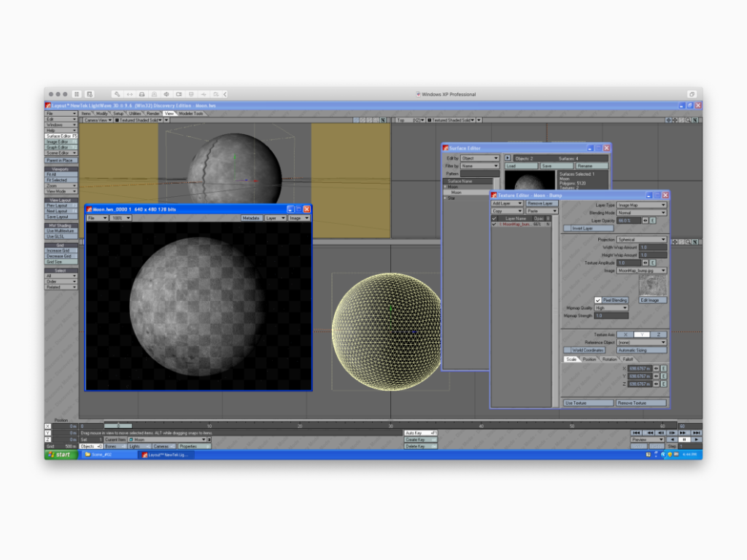Open Layer Type dropdown
Image resolution: width=747 pixels, height=560 pixels.
point(642,205)
